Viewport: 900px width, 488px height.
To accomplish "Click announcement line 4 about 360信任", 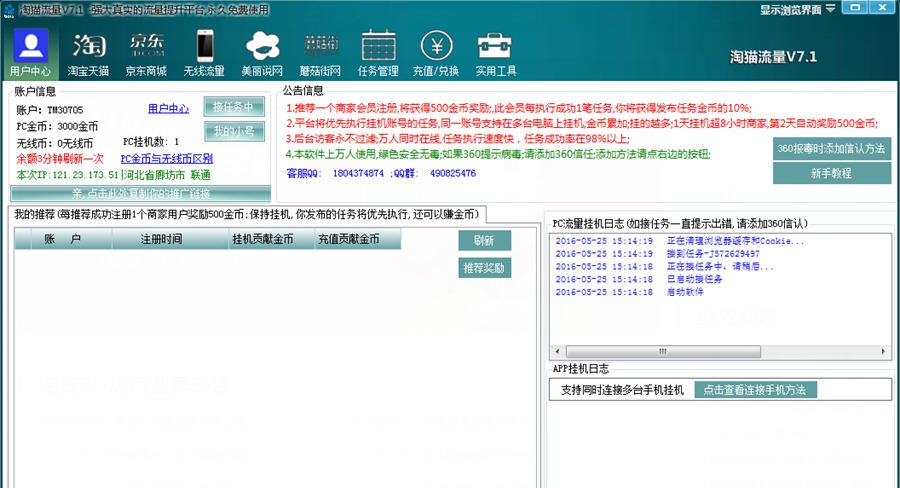I will [498, 154].
